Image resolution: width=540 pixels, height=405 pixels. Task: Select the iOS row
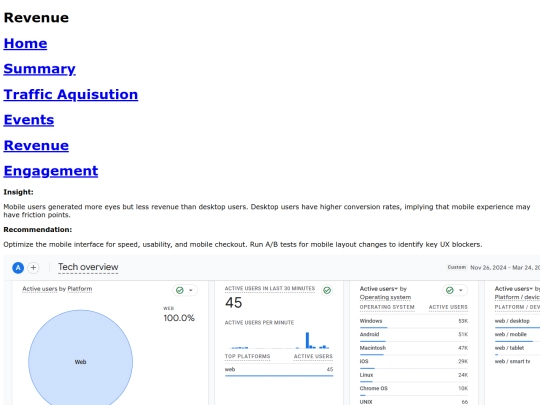(414, 362)
